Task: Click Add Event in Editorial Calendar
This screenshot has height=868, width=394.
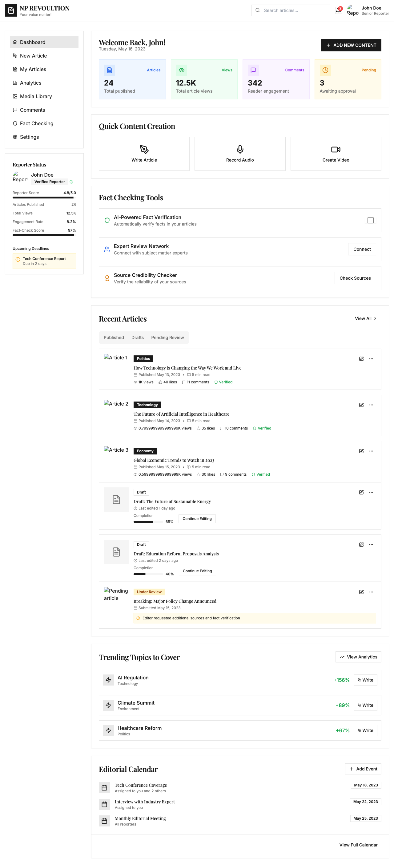Action: [363, 769]
